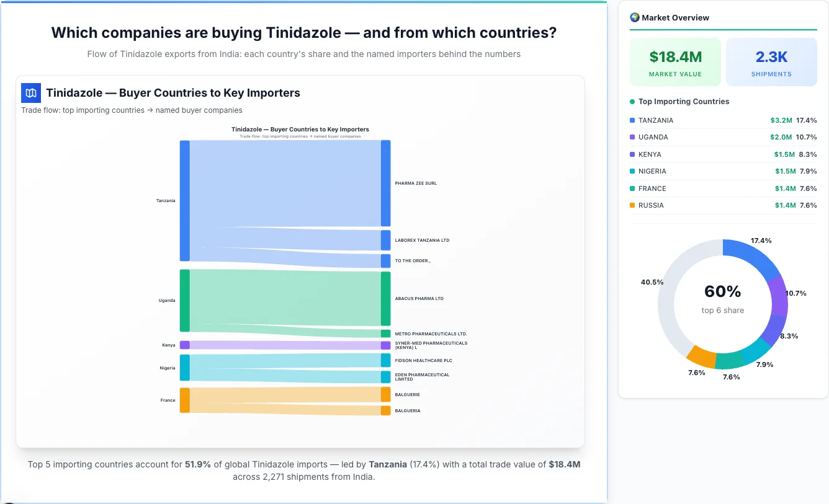Click the $3.2M value for TANZANIA
The height and width of the screenshot is (504, 829).
pyautogui.click(x=781, y=120)
